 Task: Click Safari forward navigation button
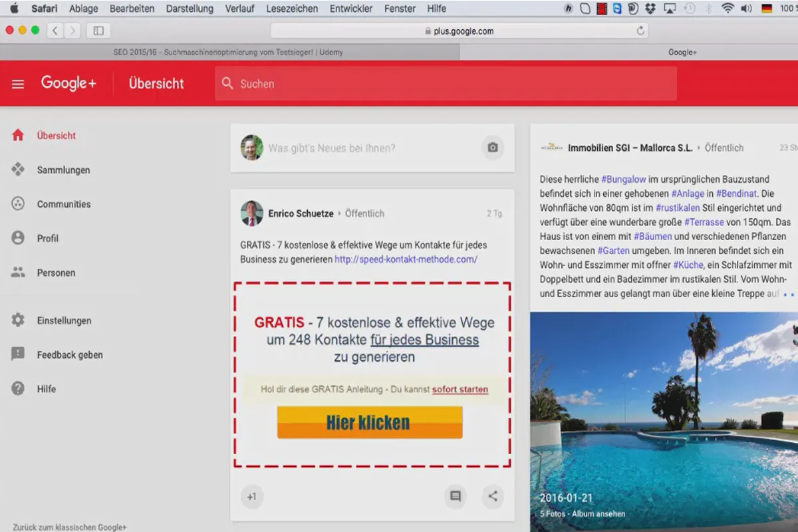click(72, 31)
